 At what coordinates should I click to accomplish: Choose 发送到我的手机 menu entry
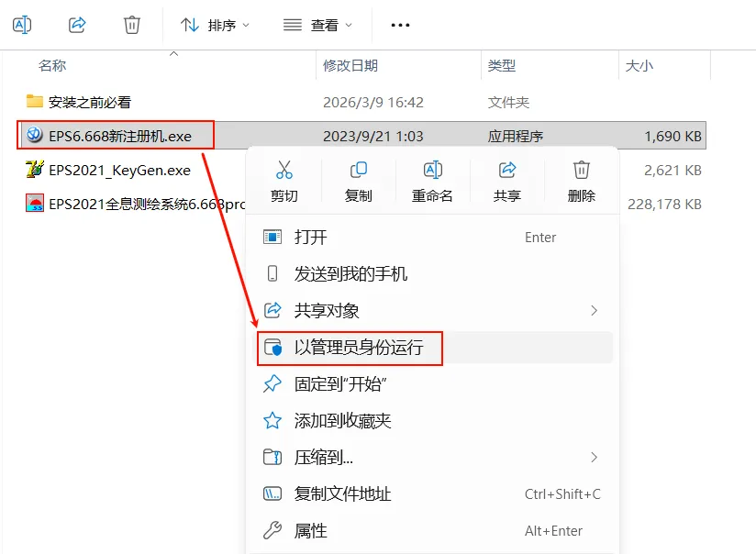pyautogui.click(x=434, y=274)
